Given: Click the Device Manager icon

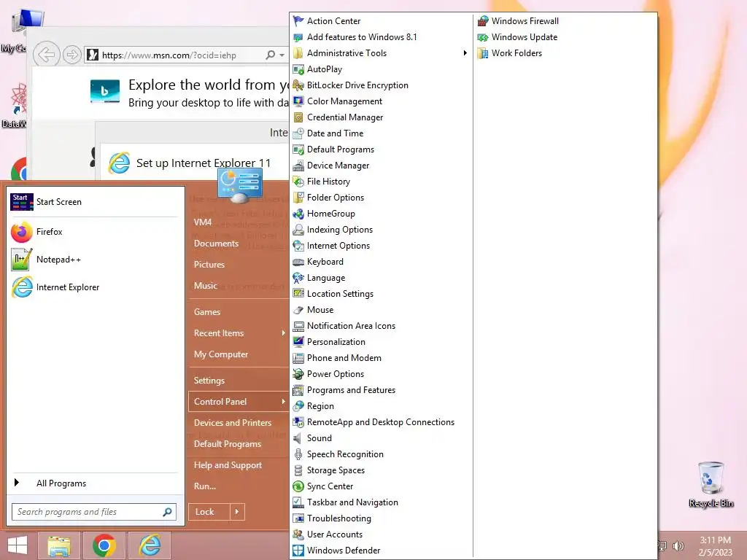Looking at the screenshot, I should pos(298,166).
